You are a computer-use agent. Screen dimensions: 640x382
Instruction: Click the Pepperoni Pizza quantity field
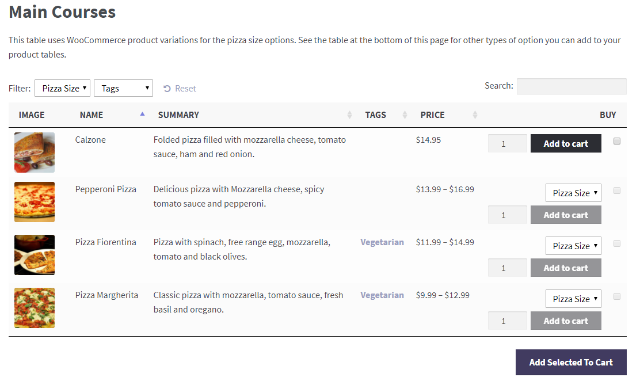coord(507,215)
